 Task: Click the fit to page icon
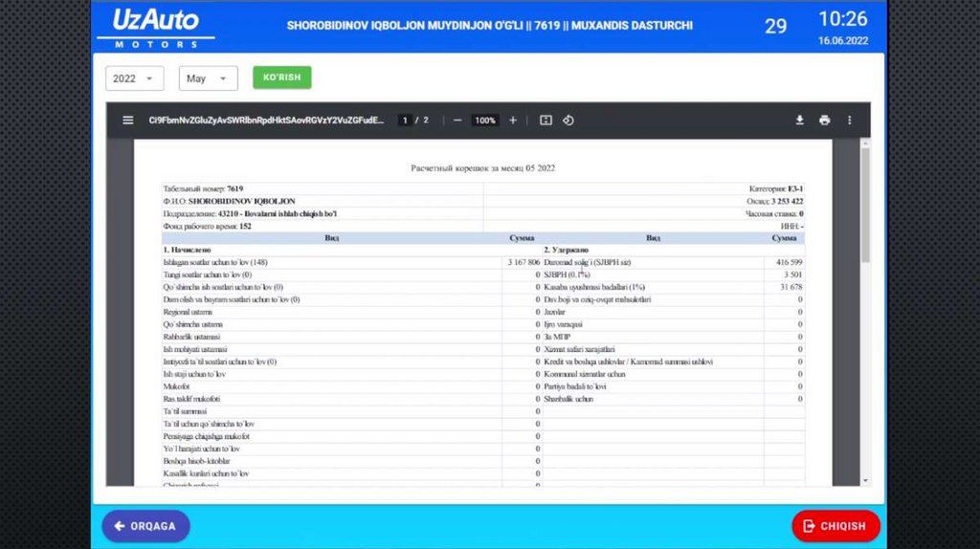(546, 121)
